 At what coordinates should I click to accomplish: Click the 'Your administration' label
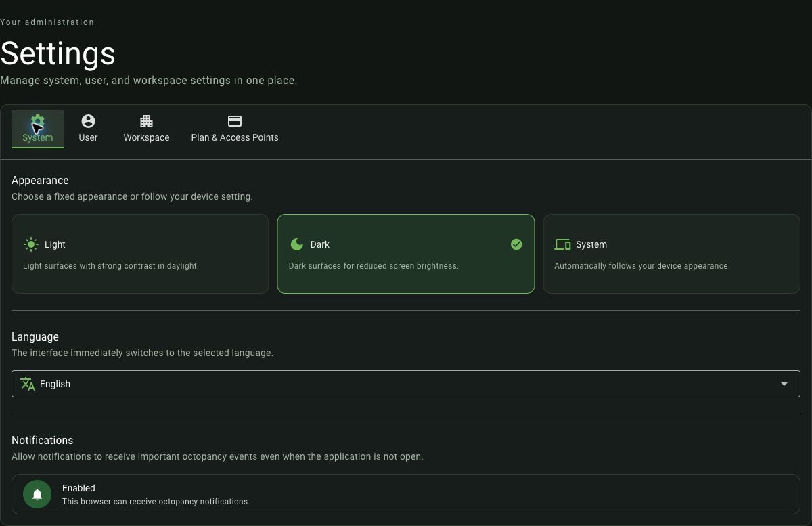point(47,22)
